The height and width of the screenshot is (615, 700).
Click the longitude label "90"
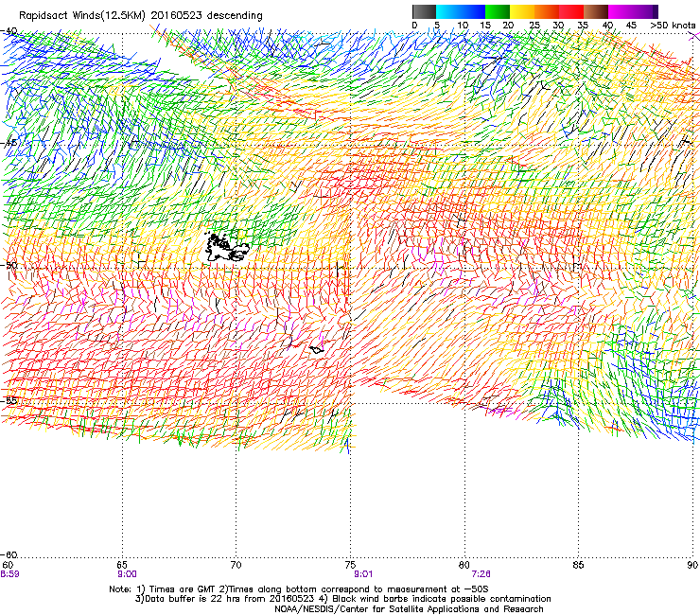point(692,565)
